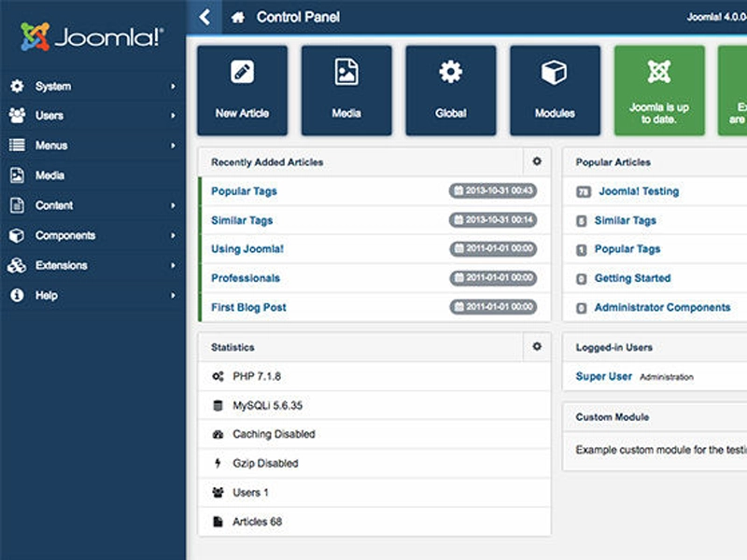Click the Caching Disabled dashboard icon
The height and width of the screenshot is (560, 747).
218,434
